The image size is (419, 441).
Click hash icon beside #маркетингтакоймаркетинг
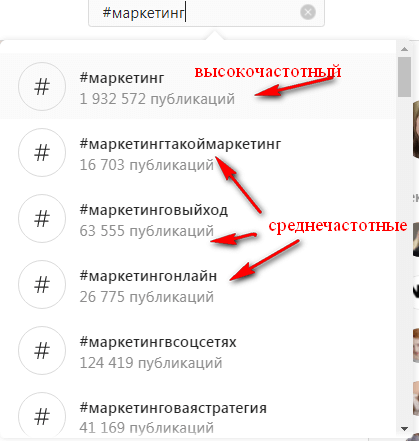[42, 152]
